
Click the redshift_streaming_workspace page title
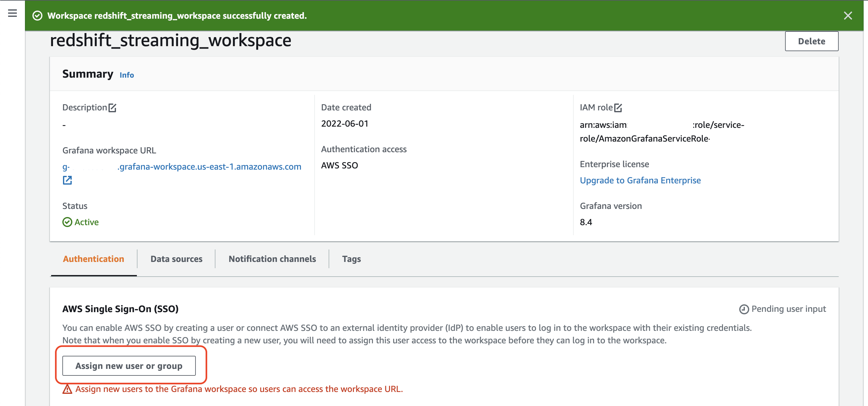[x=171, y=41]
